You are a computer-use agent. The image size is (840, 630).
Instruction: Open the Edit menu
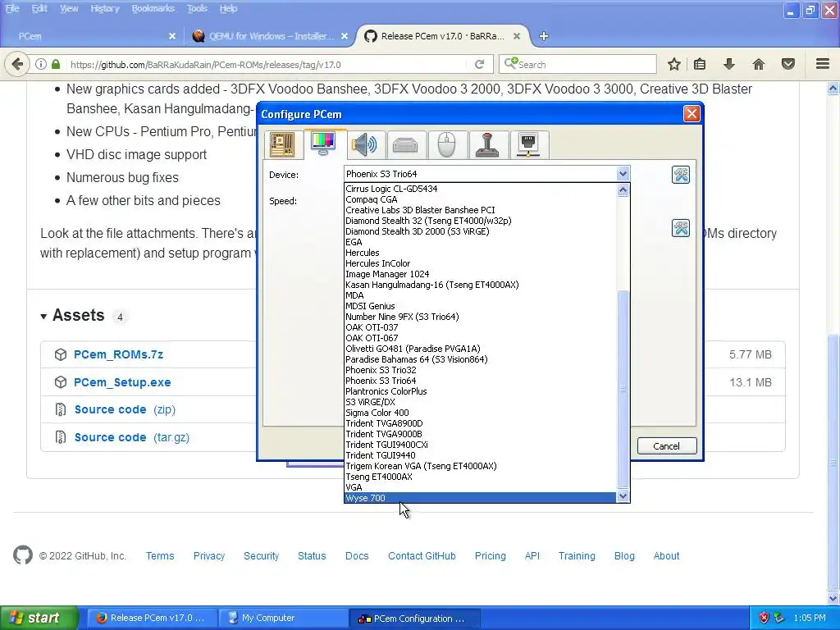pyautogui.click(x=39, y=8)
